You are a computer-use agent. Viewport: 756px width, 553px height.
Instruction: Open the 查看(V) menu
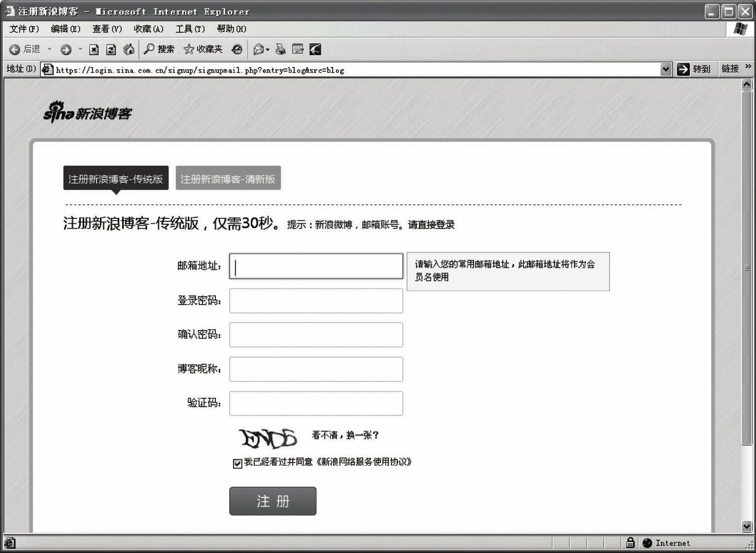click(x=107, y=29)
